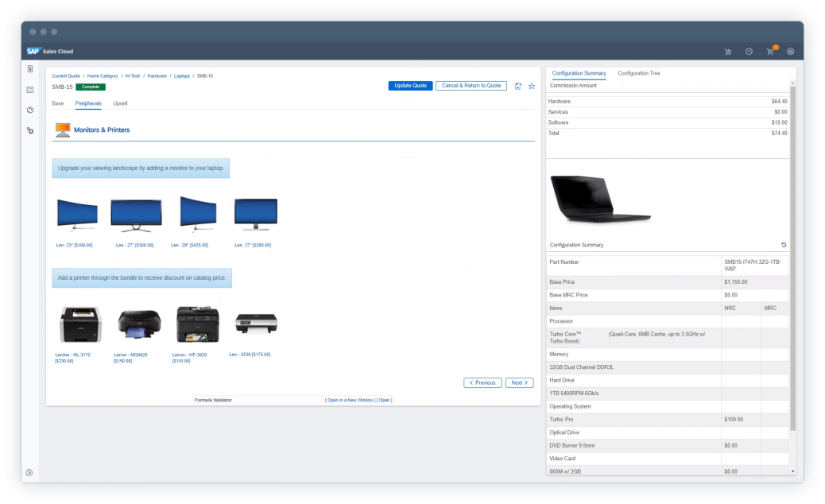Switch to the Upsell tab
The width and height of the screenshot is (825, 504).
point(120,103)
